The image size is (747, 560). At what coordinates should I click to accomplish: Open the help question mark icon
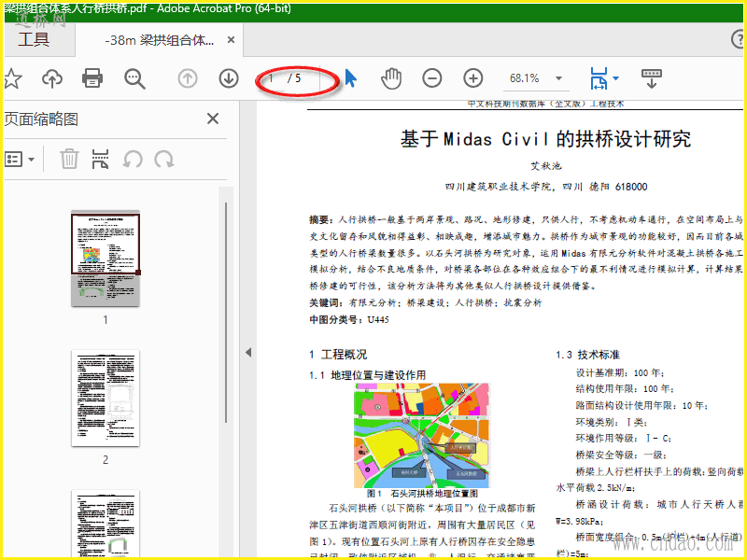tap(738, 39)
